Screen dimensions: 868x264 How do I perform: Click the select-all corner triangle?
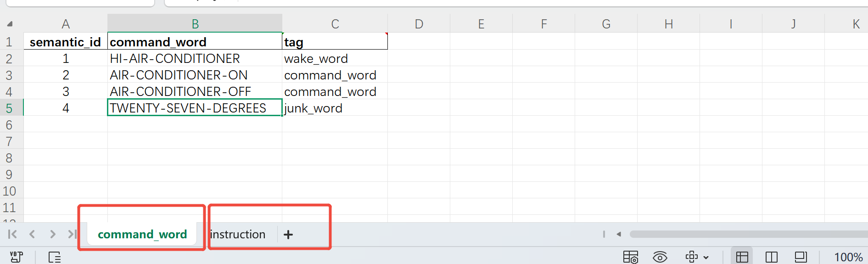(10, 24)
